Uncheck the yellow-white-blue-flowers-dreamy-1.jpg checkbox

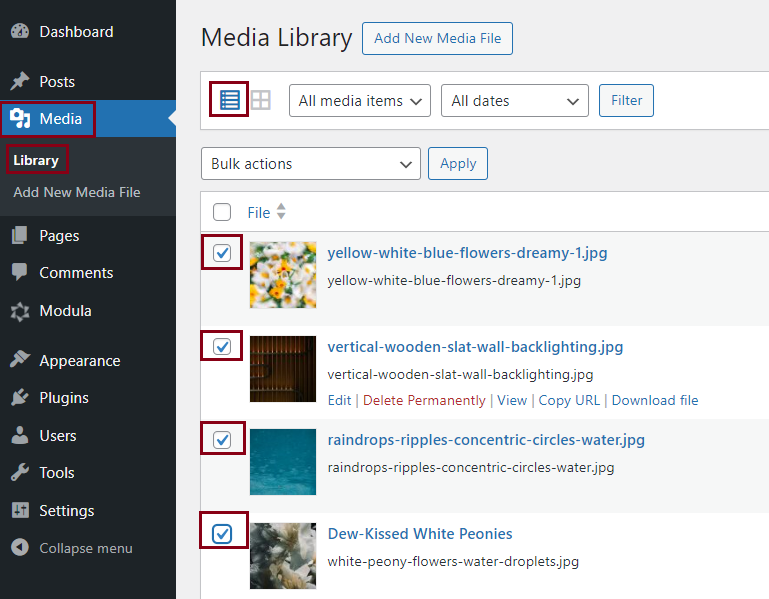tap(222, 253)
